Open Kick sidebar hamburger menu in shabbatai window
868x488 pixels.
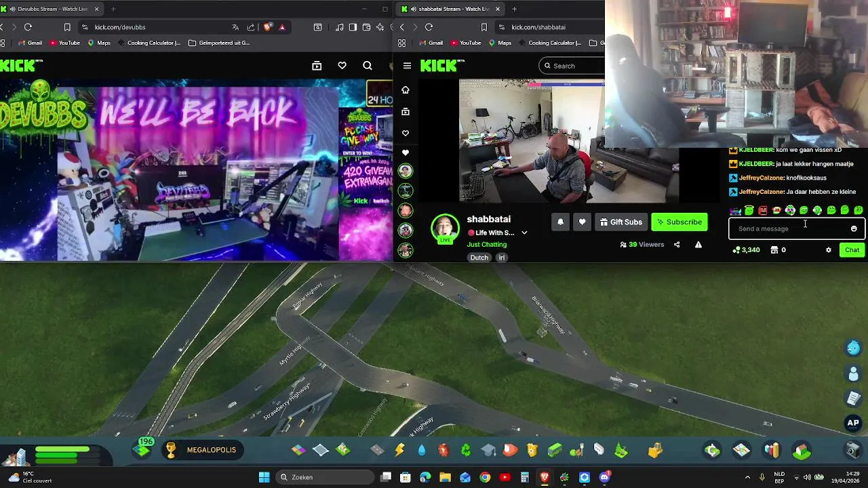coord(407,66)
